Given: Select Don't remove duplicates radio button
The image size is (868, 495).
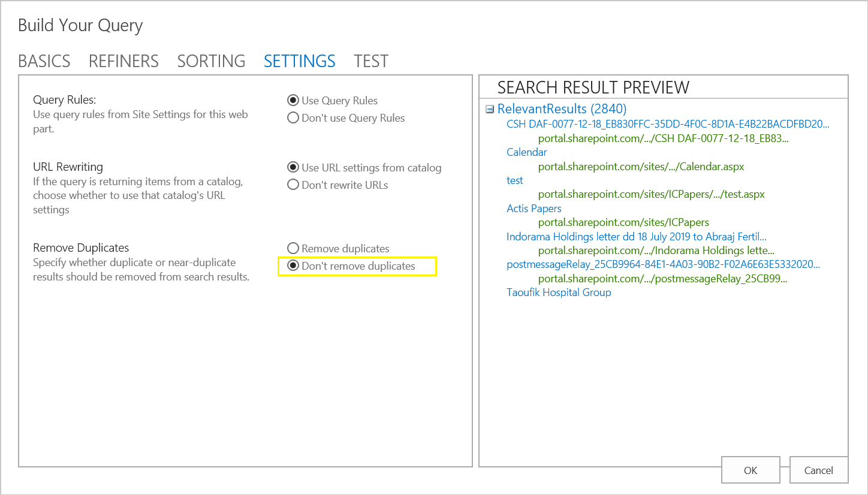Looking at the screenshot, I should coord(293,266).
